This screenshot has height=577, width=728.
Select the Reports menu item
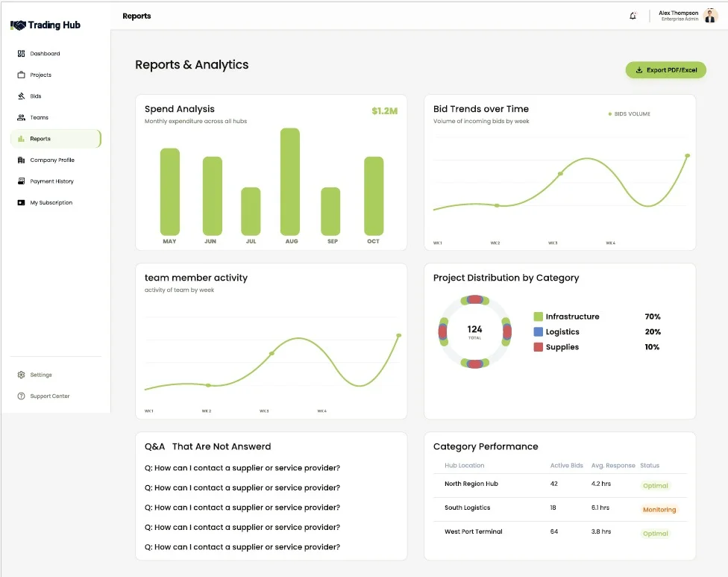pyautogui.click(x=56, y=139)
